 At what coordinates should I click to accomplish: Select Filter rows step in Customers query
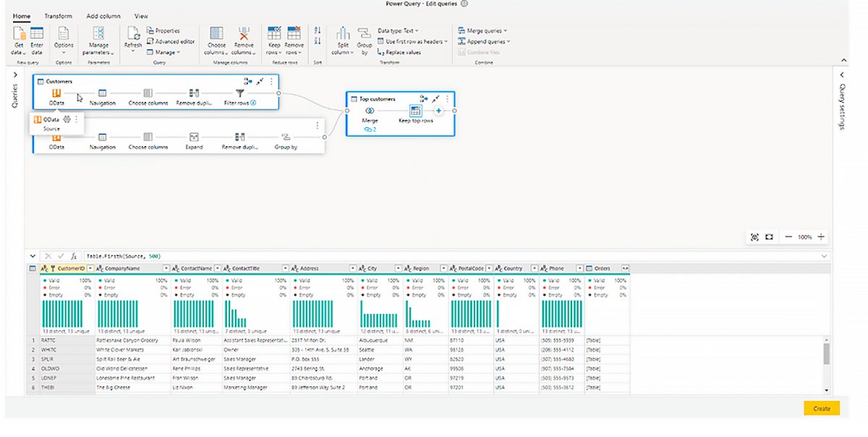[x=241, y=97]
